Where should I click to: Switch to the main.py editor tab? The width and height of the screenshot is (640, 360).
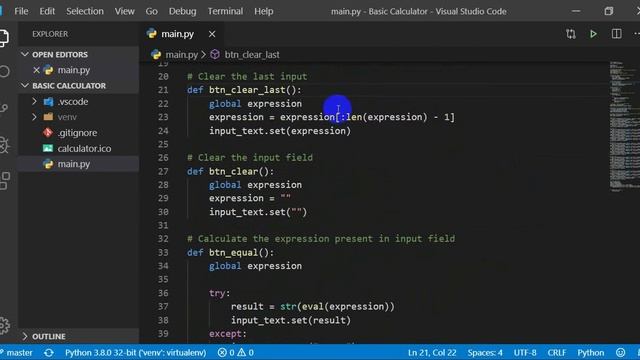point(177,34)
